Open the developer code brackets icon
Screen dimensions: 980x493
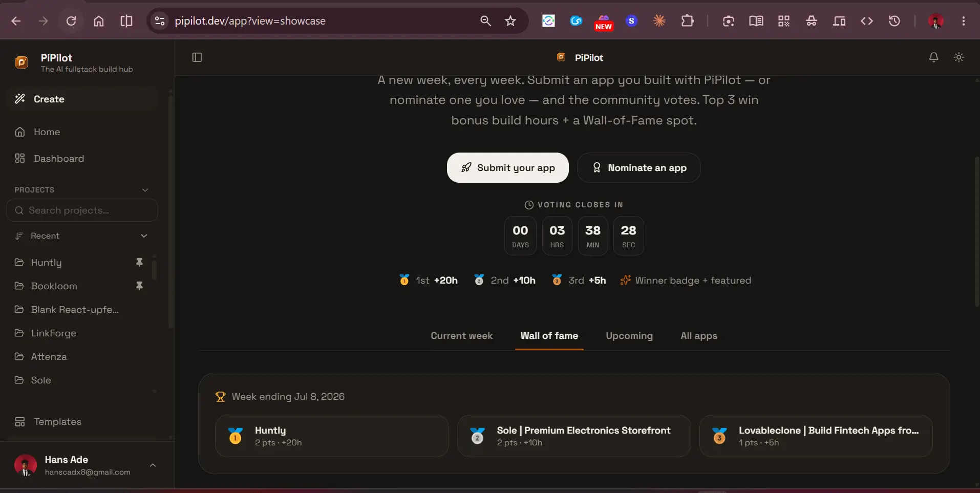pos(867,21)
